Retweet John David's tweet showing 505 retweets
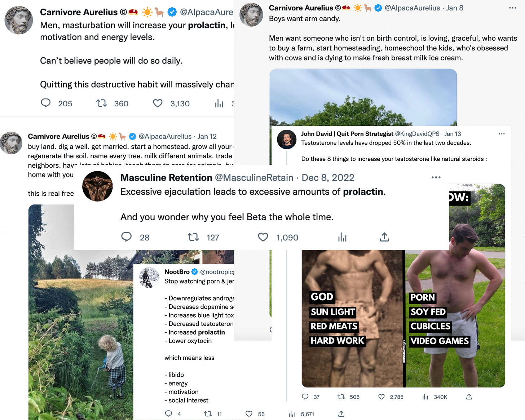The image size is (525, 420). click(341, 397)
